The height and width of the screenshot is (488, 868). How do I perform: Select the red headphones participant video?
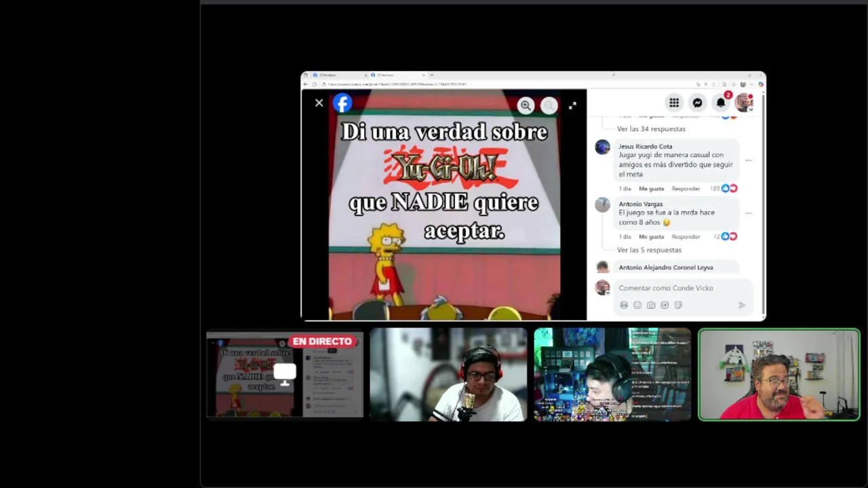coord(448,375)
